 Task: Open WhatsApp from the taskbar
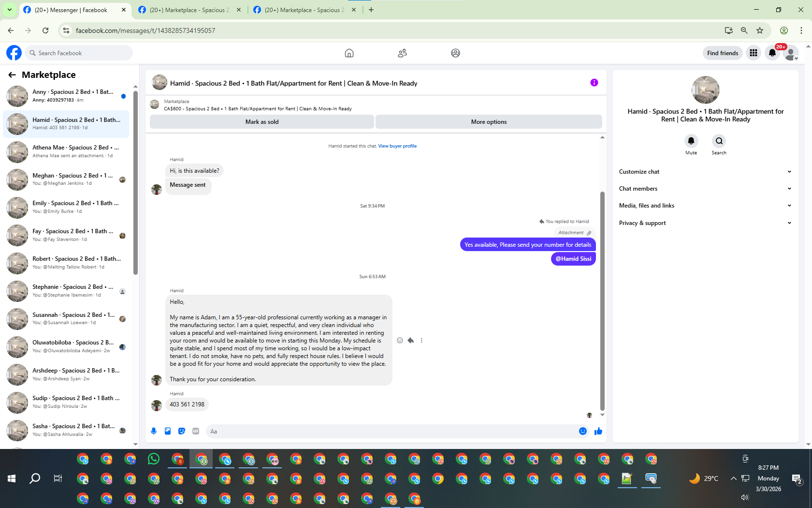[154, 459]
